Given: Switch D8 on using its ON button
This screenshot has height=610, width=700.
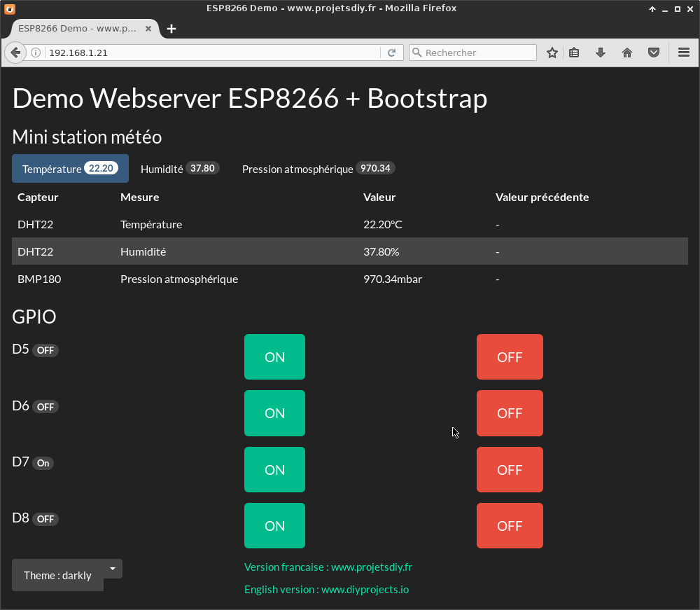Looking at the screenshot, I should pyautogui.click(x=274, y=526).
